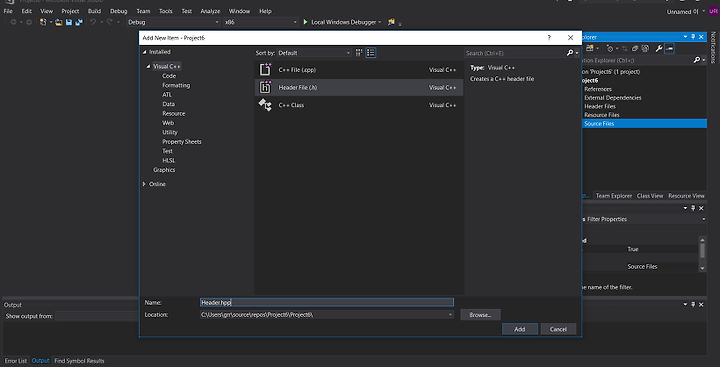The width and height of the screenshot is (720, 367).
Task: Switch to the Team Explorer tab
Action: click(x=614, y=196)
